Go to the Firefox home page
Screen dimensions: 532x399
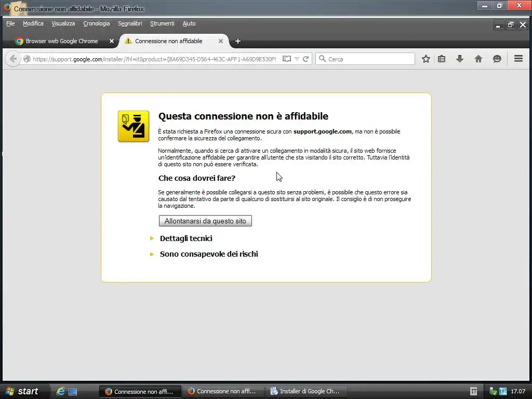478,59
